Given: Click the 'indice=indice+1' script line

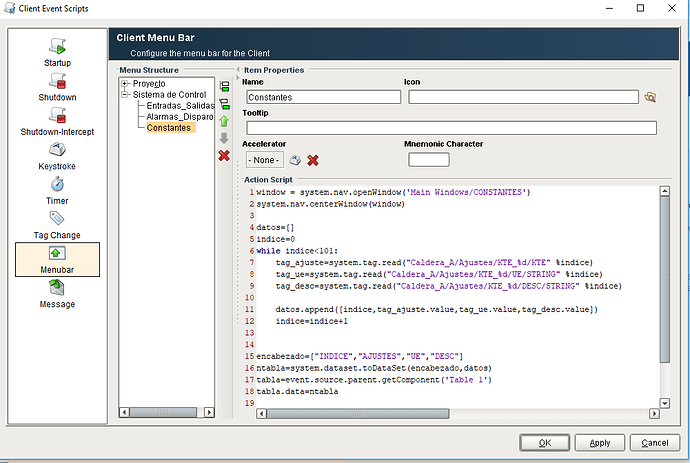Looking at the screenshot, I should (x=312, y=321).
